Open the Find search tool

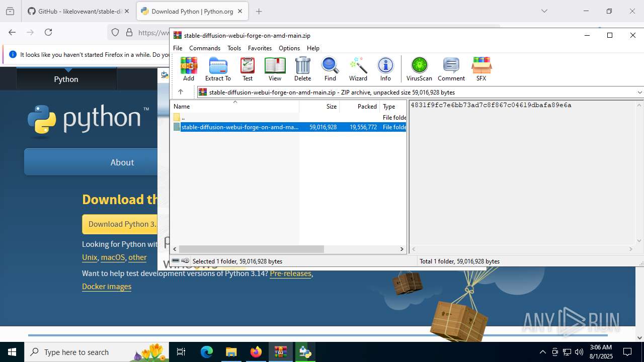pos(330,69)
